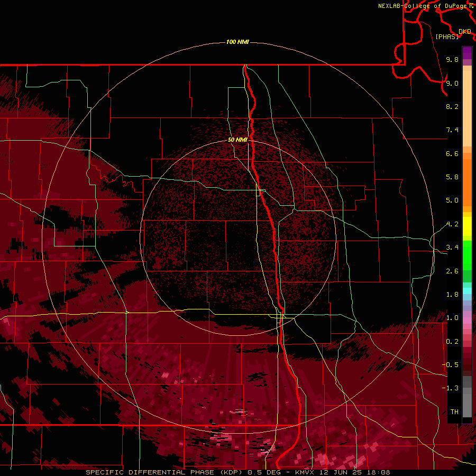Click the SPECIFIC DIFFERENTIAL PHASE (KDP) title
The height and width of the screenshot is (476, 476).
pyautogui.click(x=164, y=472)
